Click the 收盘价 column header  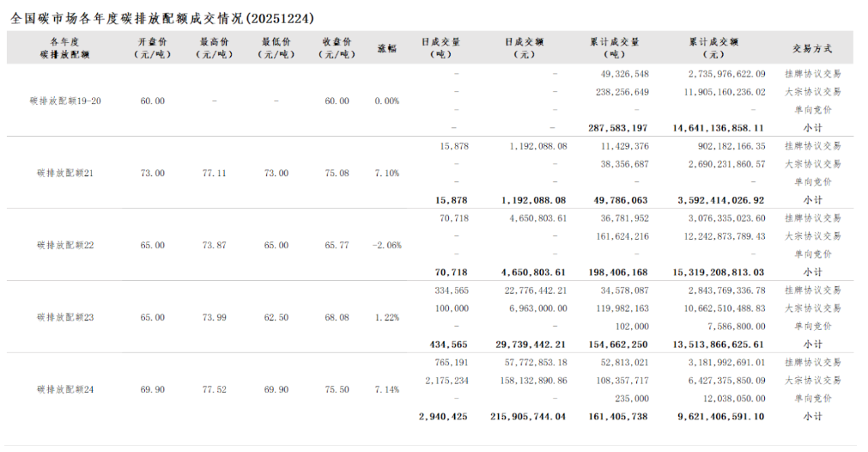point(337,47)
